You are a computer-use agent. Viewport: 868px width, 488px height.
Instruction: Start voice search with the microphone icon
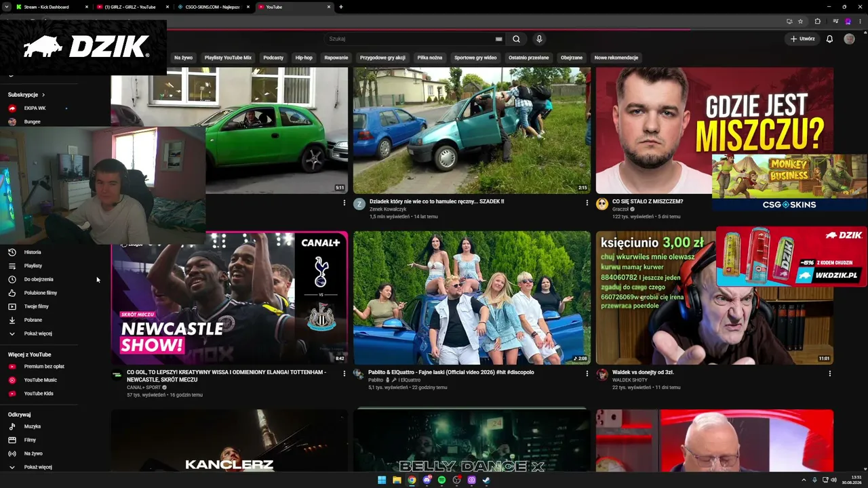coord(539,39)
